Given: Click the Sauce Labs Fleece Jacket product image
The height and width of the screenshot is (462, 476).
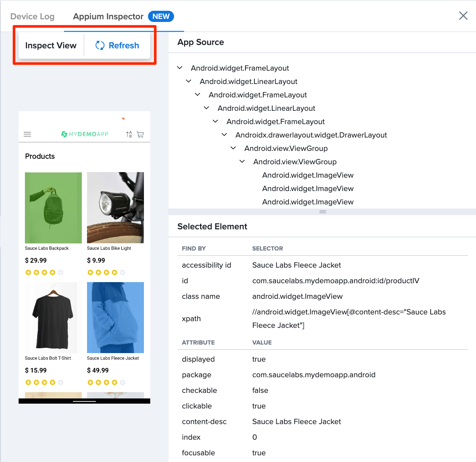Looking at the screenshot, I should point(115,317).
